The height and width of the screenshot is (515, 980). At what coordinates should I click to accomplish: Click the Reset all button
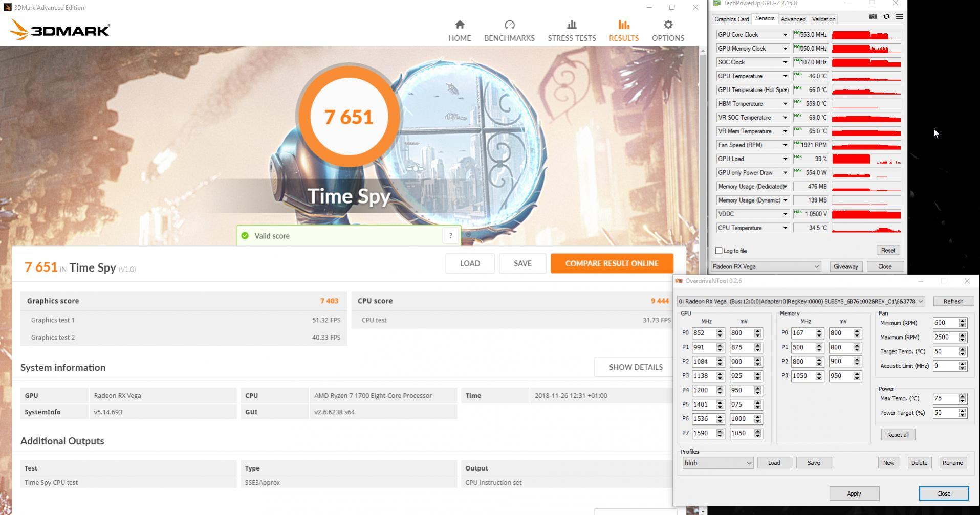coord(898,435)
